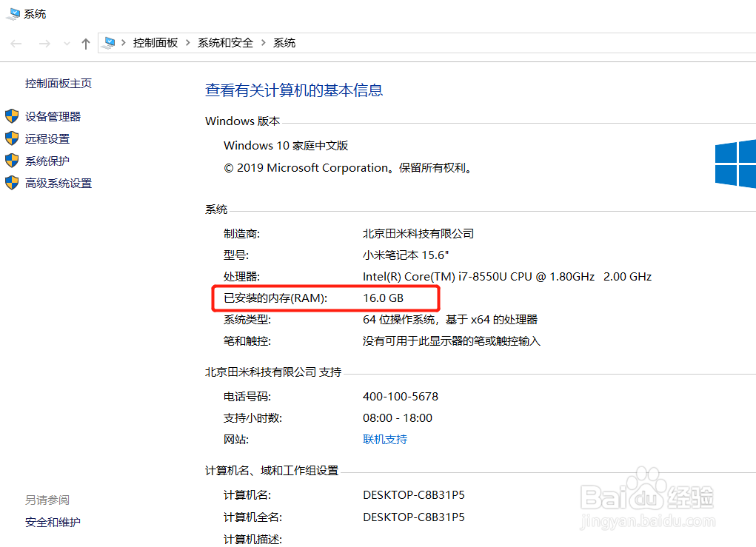Select 系统 in the address breadcrumb
This screenshot has height=547, width=756.
tap(284, 43)
